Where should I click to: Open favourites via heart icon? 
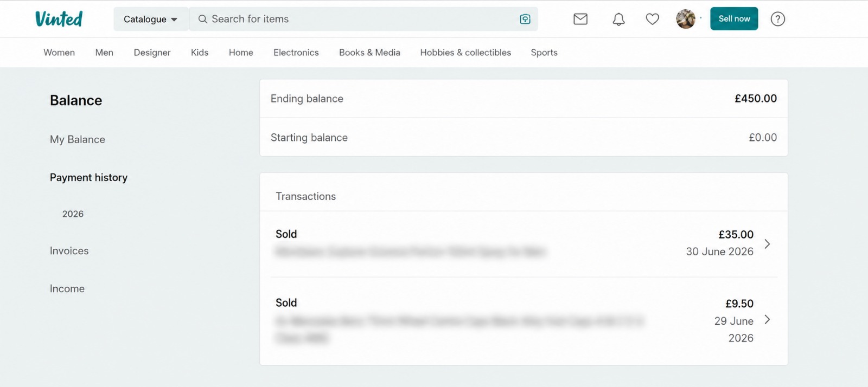(652, 19)
